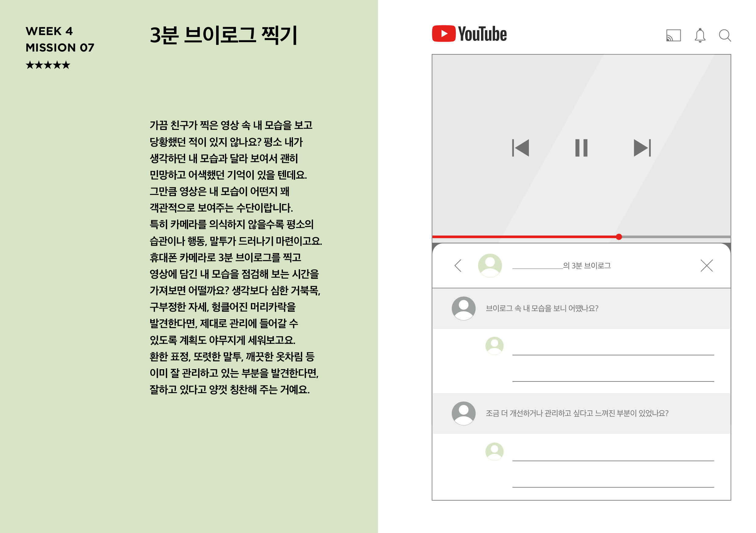Click the green channel avatar in the header
Viewport: 756px width, 533px height.
click(x=490, y=265)
